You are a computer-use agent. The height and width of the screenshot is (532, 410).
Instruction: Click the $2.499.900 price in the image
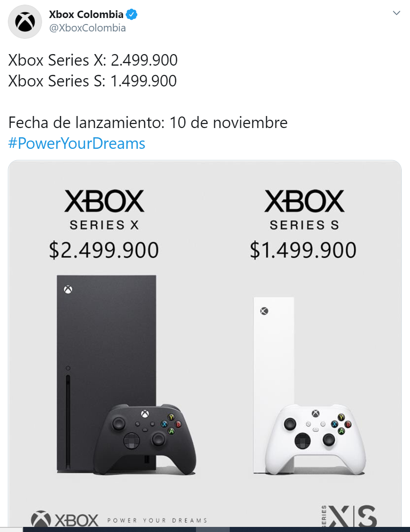(104, 250)
